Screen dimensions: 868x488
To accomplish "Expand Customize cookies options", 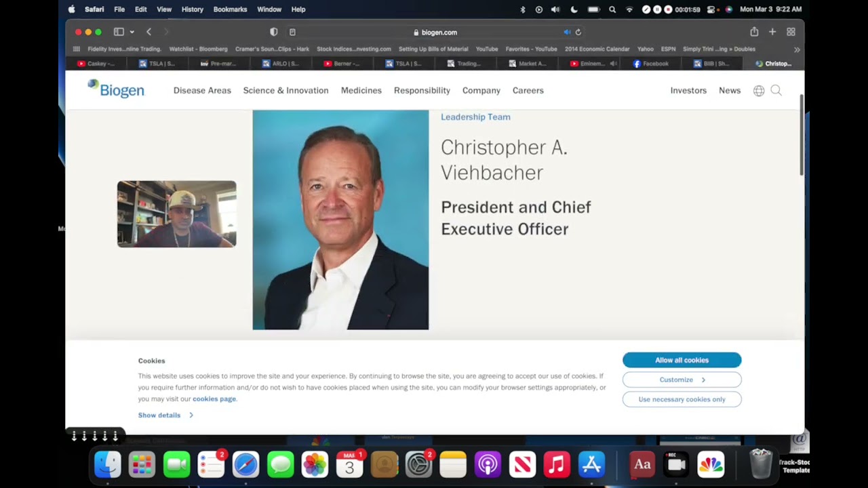I will pos(682,380).
